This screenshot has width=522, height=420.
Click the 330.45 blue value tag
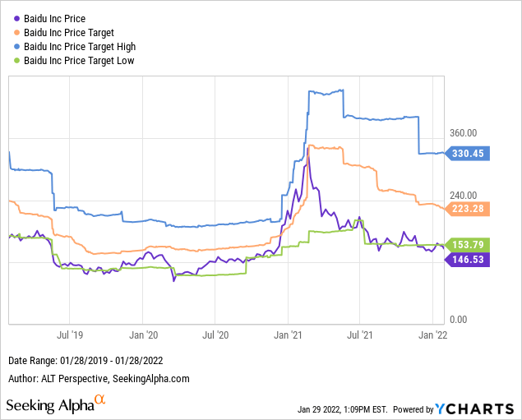[469, 153]
